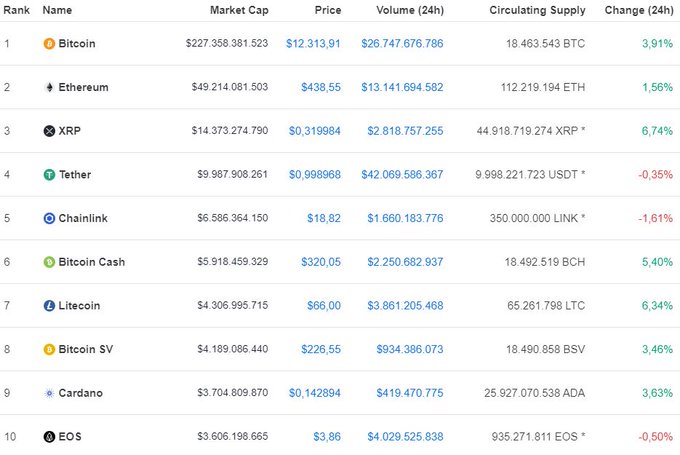Click the Tether logo icon
This screenshot has height=455, width=680.
49,175
